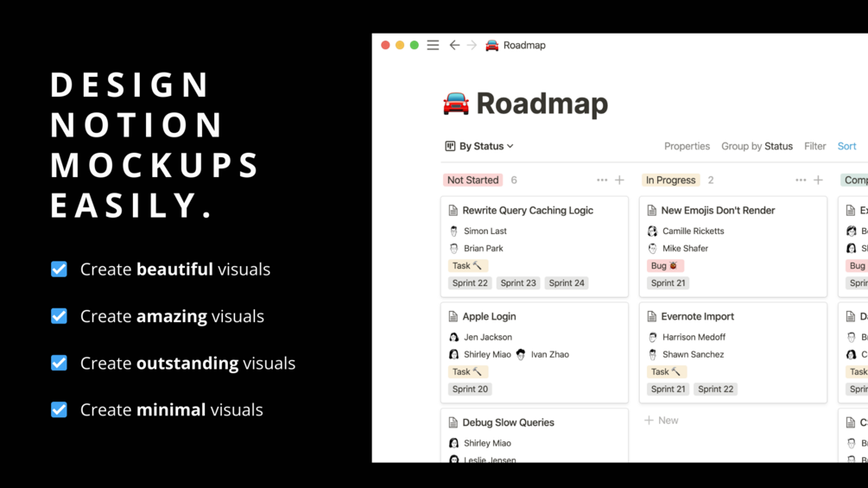
Task: Open the Properties menu
Action: tap(687, 146)
